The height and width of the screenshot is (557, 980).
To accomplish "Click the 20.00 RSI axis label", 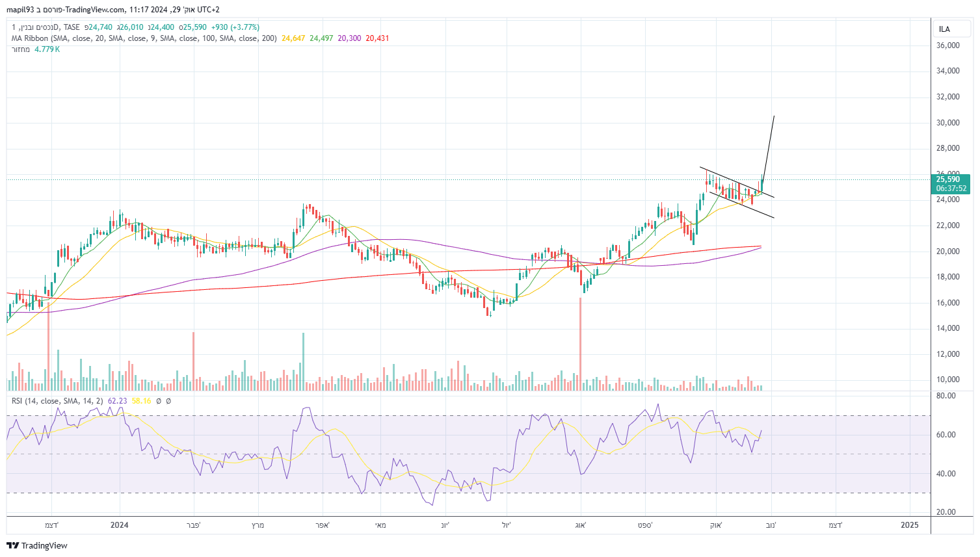I will tap(947, 512).
